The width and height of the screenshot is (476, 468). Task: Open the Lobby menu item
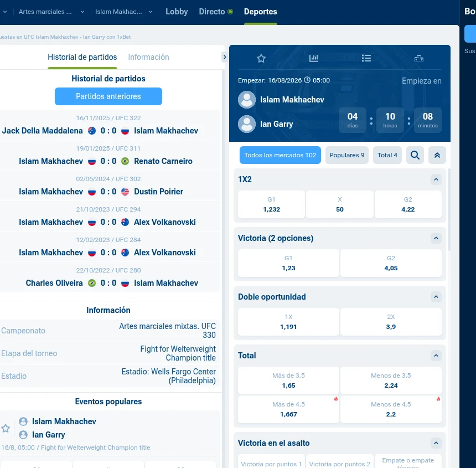177,12
